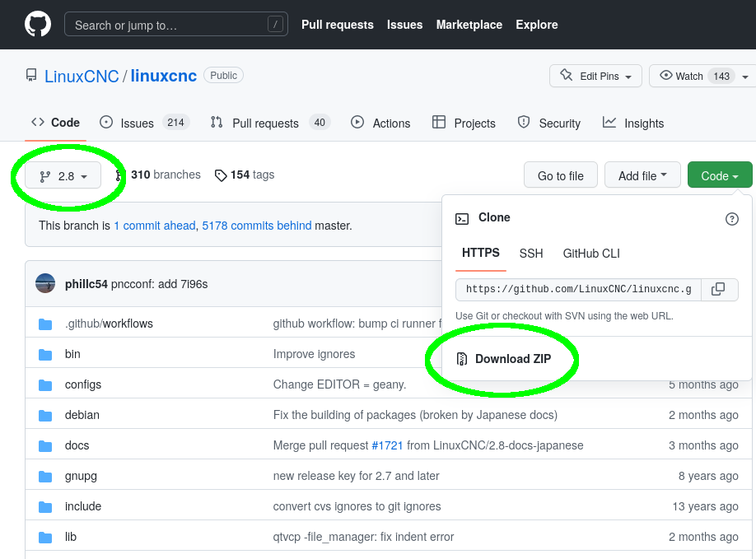The height and width of the screenshot is (559, 756).
Task: Expand the Edit Pins dropdown
Action: 595,76
